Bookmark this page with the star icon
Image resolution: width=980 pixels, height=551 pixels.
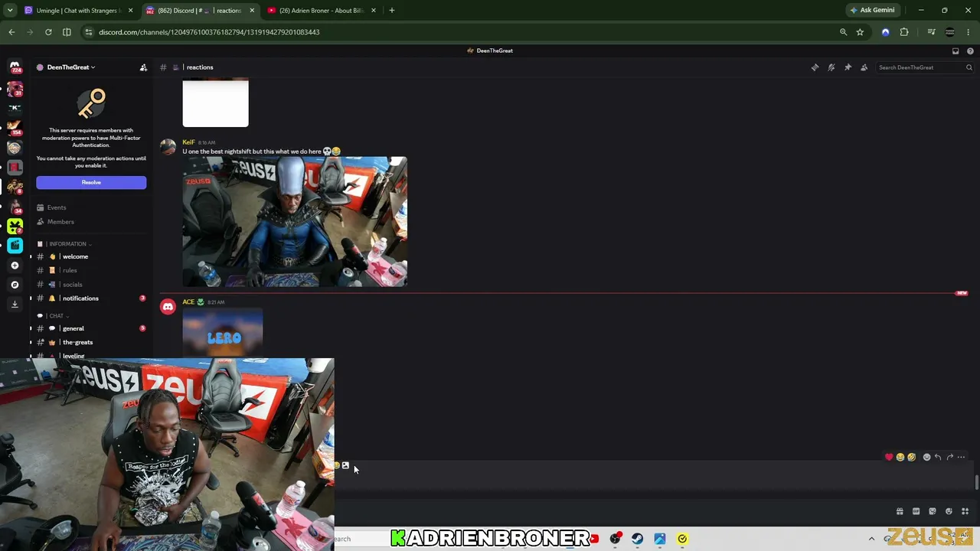[x=860, y=32]
